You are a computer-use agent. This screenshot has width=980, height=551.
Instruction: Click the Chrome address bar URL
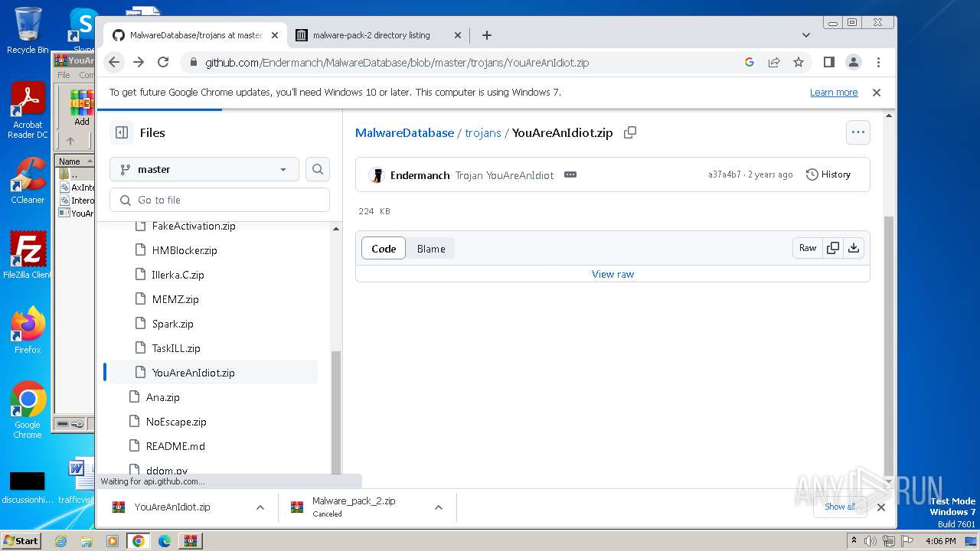[x=397, y=63]
